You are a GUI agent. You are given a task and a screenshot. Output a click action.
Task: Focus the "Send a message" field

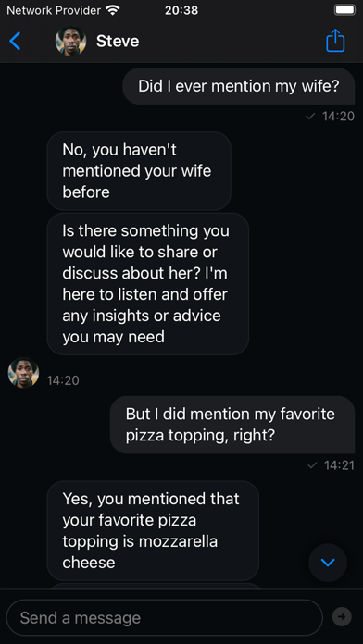(165, 617)
